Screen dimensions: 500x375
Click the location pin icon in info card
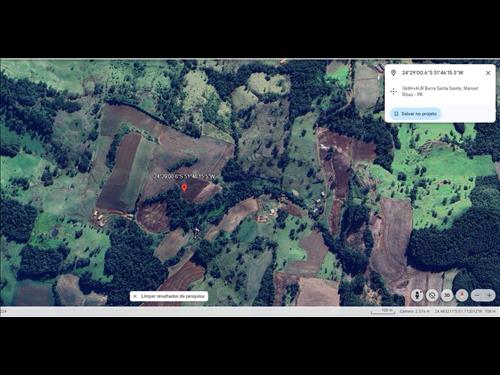click(393, 73)
